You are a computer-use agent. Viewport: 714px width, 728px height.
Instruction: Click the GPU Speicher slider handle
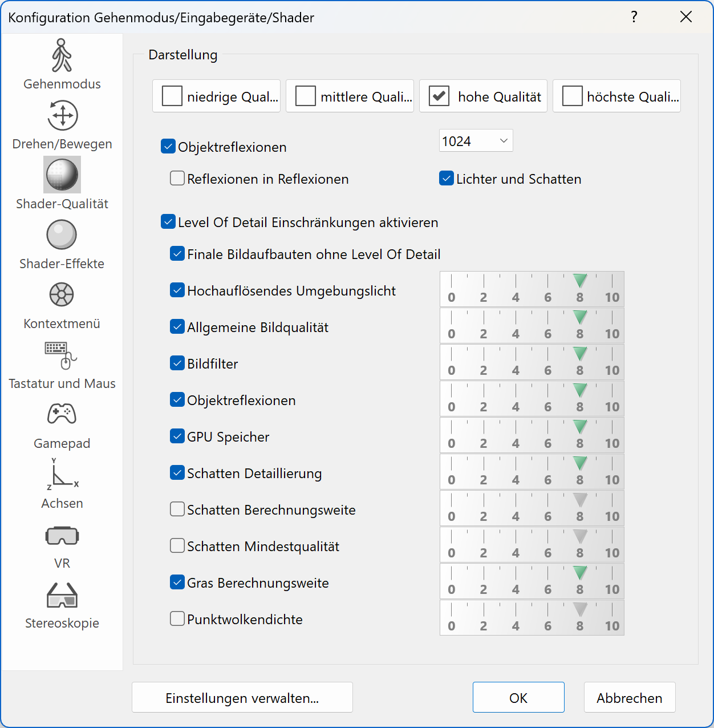tap(580, 427)
